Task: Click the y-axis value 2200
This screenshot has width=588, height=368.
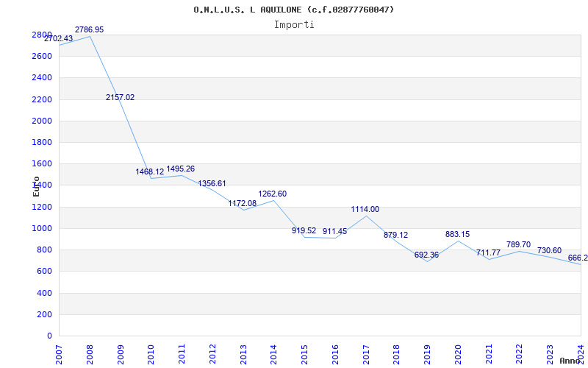Action: pos(42,99)
